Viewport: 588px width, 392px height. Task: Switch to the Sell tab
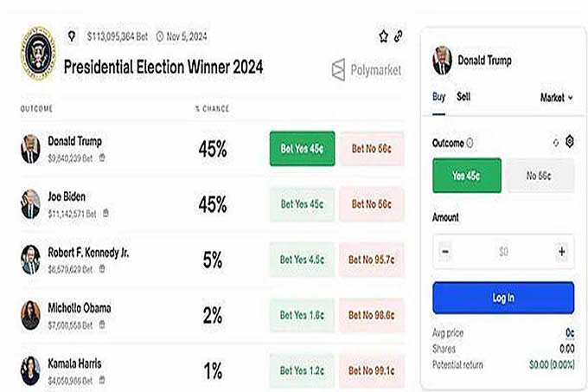[463, 97]
